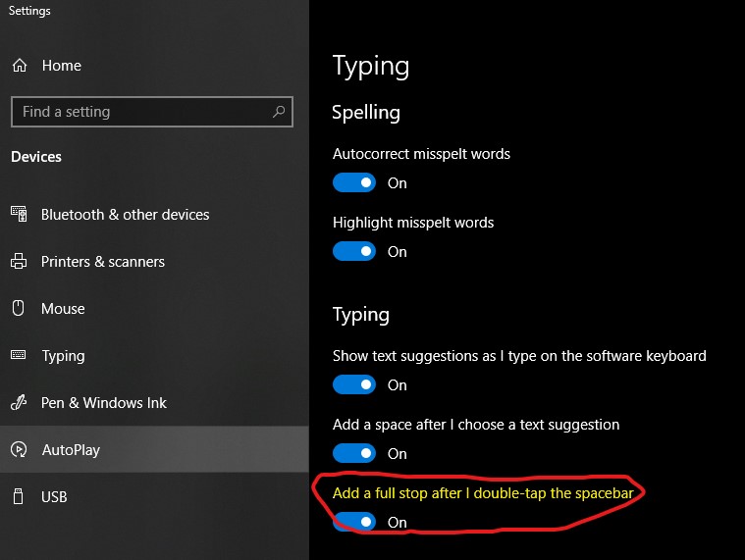
Task: Click the Home house icon
Action: click(x=20, y=65)
